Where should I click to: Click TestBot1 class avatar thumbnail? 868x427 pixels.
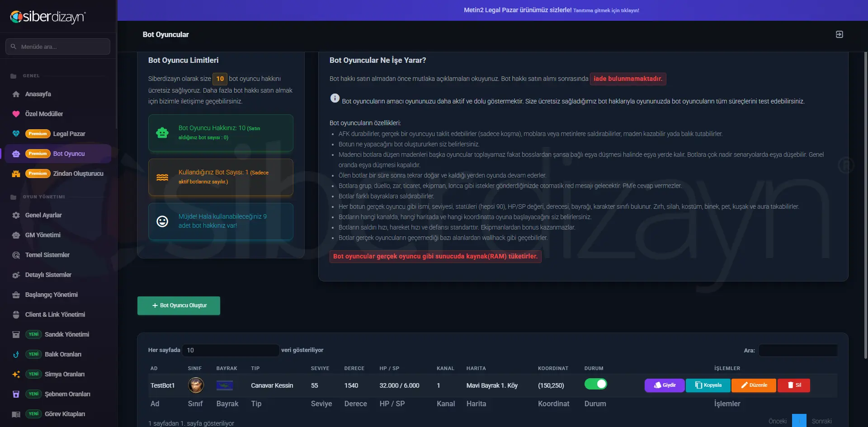(196, 385)
